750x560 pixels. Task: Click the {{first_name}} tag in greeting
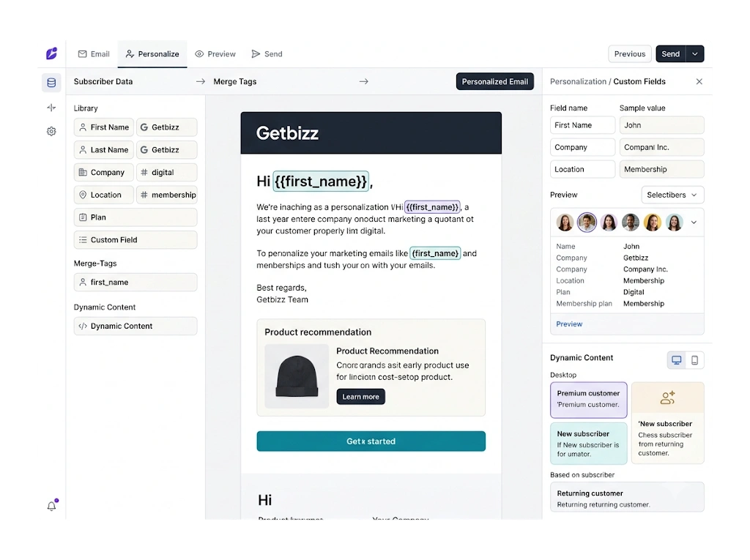point(321,182)
